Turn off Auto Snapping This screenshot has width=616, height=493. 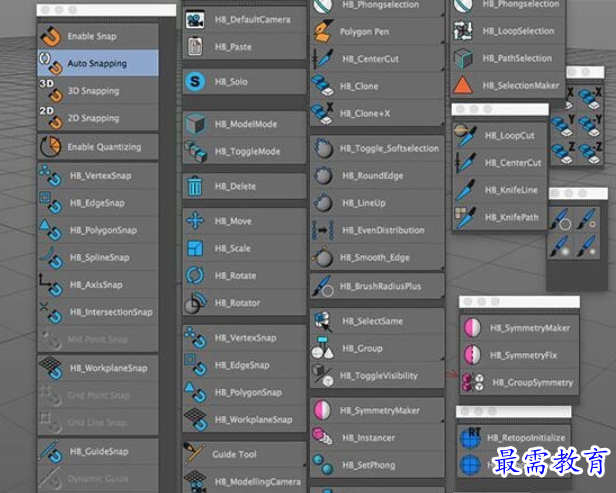click(x=96, y=64)
